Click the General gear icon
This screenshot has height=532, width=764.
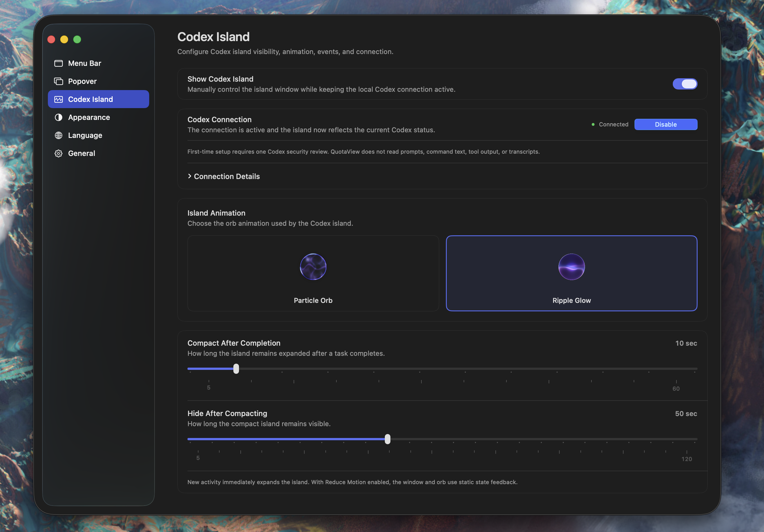pyautogui.click(x=59, y=153)
